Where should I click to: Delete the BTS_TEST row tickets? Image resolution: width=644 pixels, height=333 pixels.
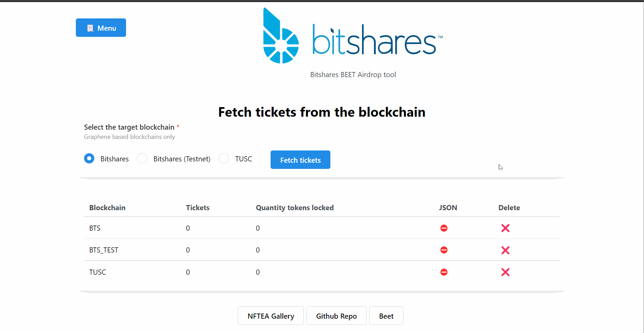pos(505,250)
